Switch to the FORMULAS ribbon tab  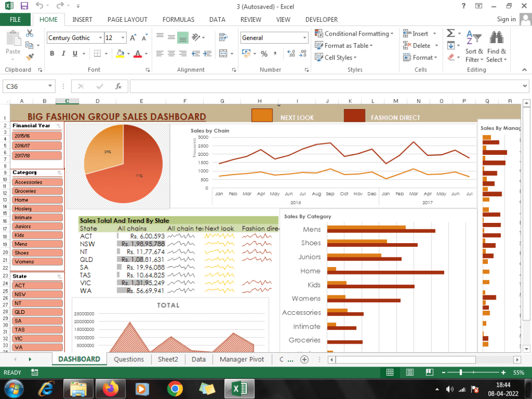[x=178, y=19]
